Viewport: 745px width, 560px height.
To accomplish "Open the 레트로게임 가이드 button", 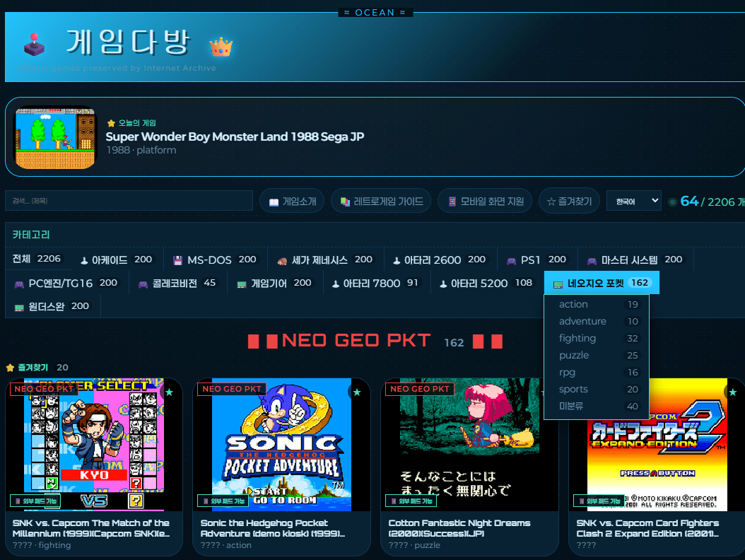I will coord(381,201).
